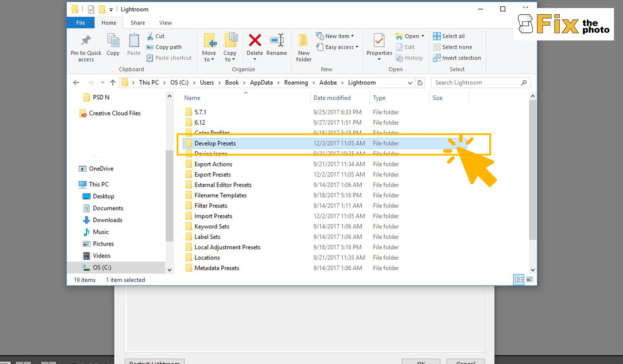Select External Editor Presets folder
This screenshot has width=623, height=364.
click(x=223, y=185)
